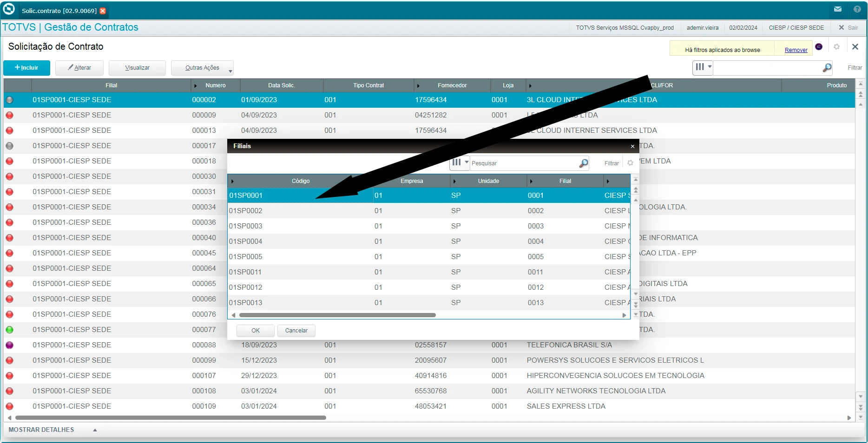Click the magnifier icon in main browse search
The image size is (868, 443).
coord(827,68)
